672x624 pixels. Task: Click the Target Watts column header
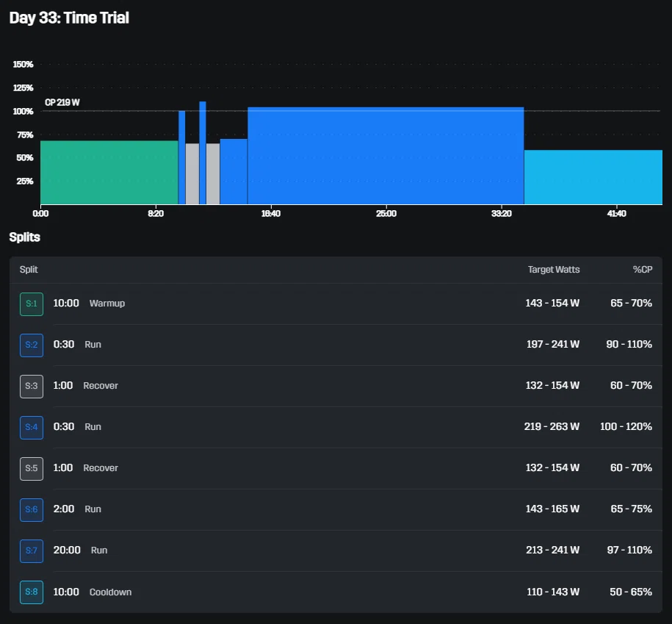point(553,269)
